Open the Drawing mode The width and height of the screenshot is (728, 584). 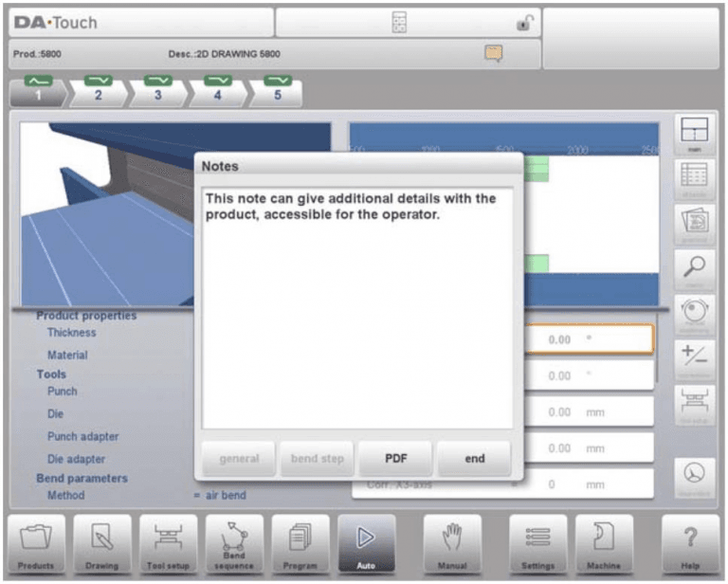click(102, 545)
